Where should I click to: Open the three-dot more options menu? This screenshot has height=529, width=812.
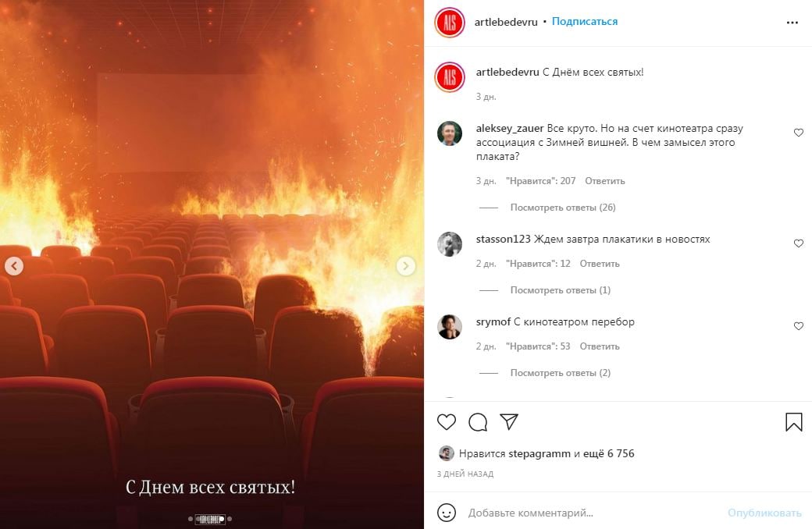pyautogui.click(x=792, y=23)
